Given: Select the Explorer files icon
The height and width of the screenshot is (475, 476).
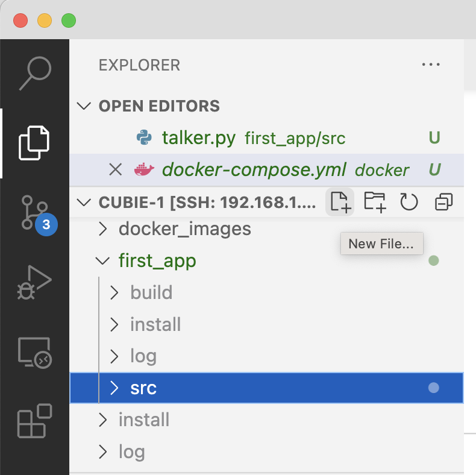Looking at the screenshot, I should [34, 143].
